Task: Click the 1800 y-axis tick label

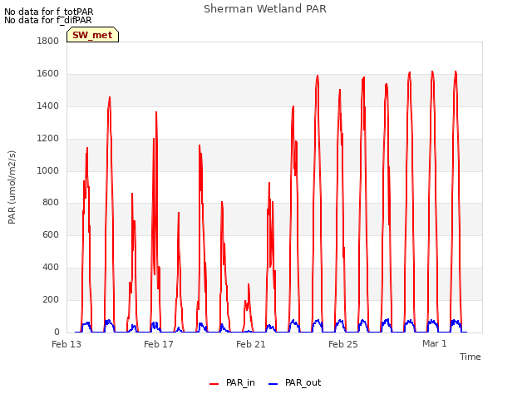Action: click(x=48, y=41)
